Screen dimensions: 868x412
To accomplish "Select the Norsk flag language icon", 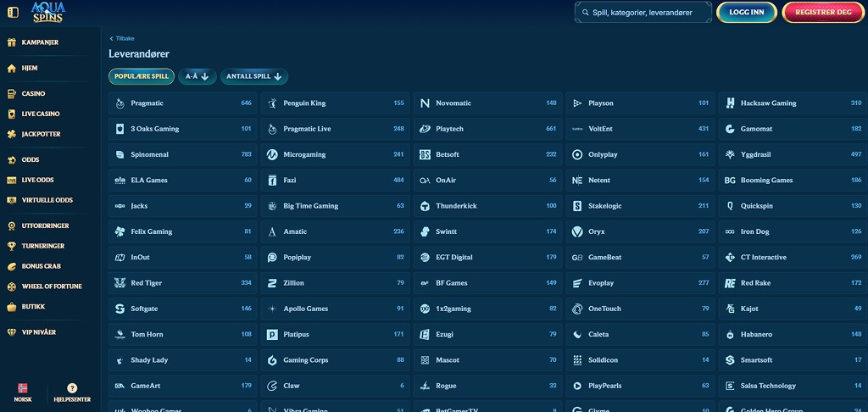I will pyautogui.click(x=23, y=388).
